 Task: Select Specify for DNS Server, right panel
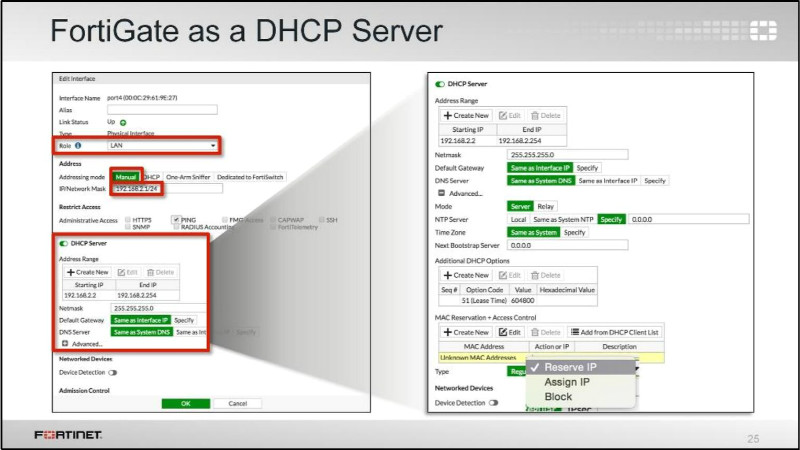[x=655, y=181]
